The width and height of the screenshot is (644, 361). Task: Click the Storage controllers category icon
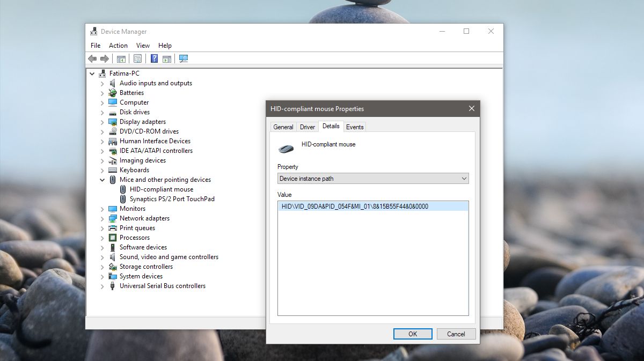tap(113, 267)
